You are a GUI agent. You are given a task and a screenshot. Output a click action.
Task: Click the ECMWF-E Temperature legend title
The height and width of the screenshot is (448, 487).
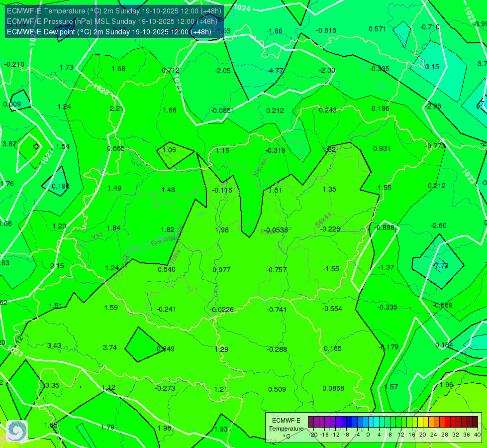(286, 429)
